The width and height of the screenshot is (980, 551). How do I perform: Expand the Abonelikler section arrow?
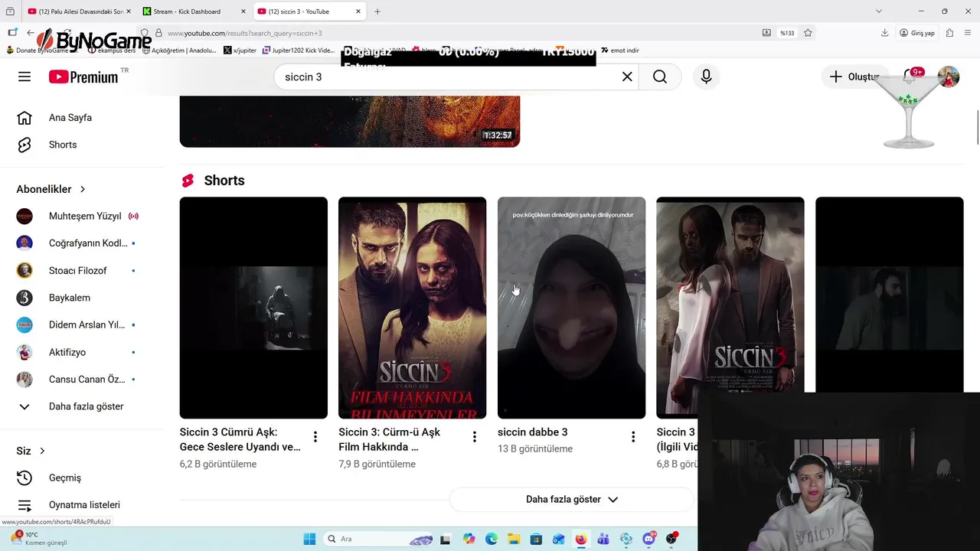[x=83, y=189]
